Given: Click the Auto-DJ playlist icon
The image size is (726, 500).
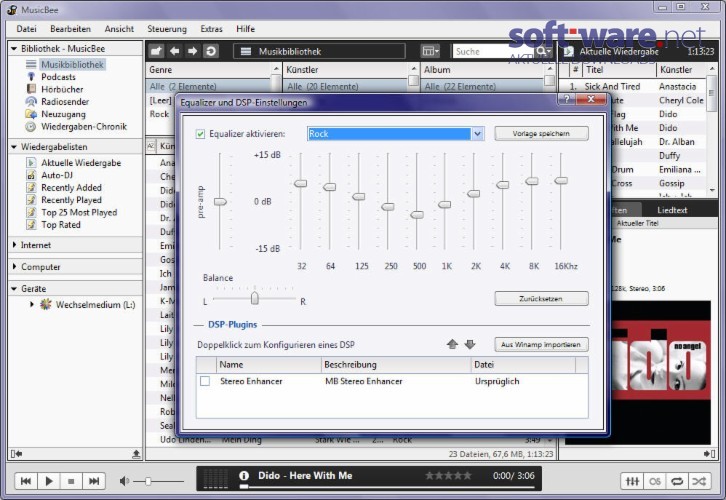Looking at the screenshot, I should [x=31, y=175].
